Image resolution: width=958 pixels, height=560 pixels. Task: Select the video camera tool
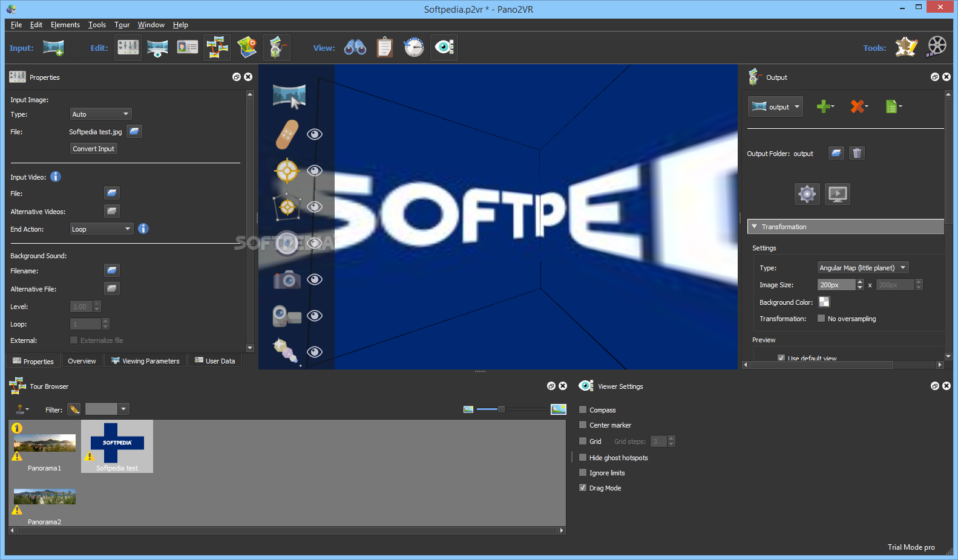[x=287, y=316]
